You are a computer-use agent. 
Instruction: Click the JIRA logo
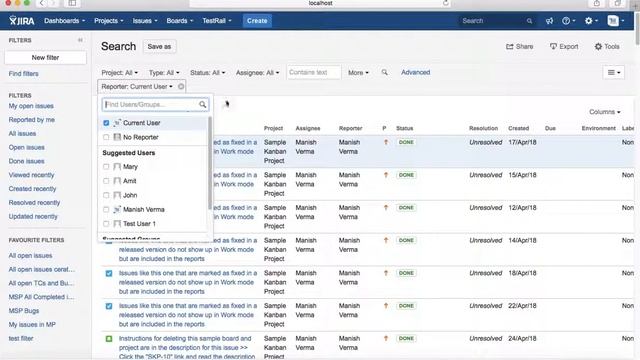22,20
